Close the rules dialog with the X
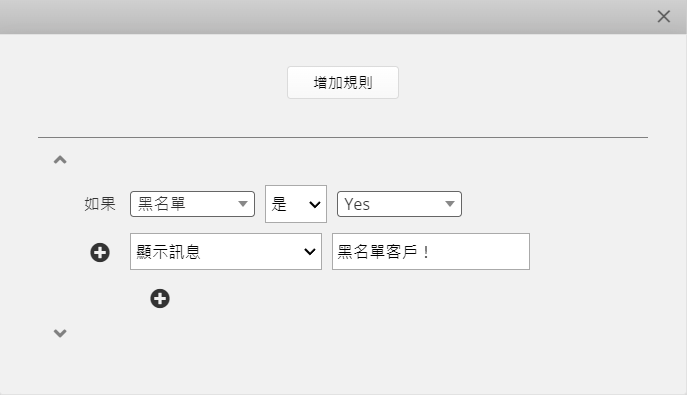This screenshot has height=395, width=687. coord(663,17)
